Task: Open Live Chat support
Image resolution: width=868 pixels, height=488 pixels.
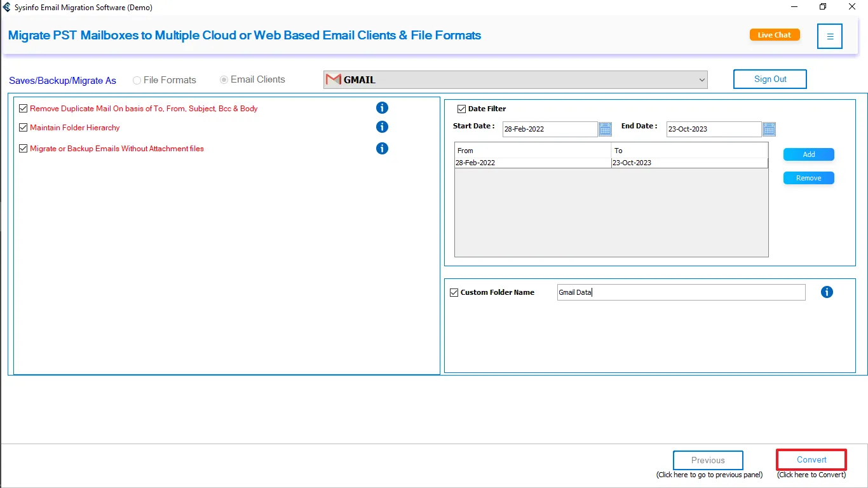Action: coord(774,35)
